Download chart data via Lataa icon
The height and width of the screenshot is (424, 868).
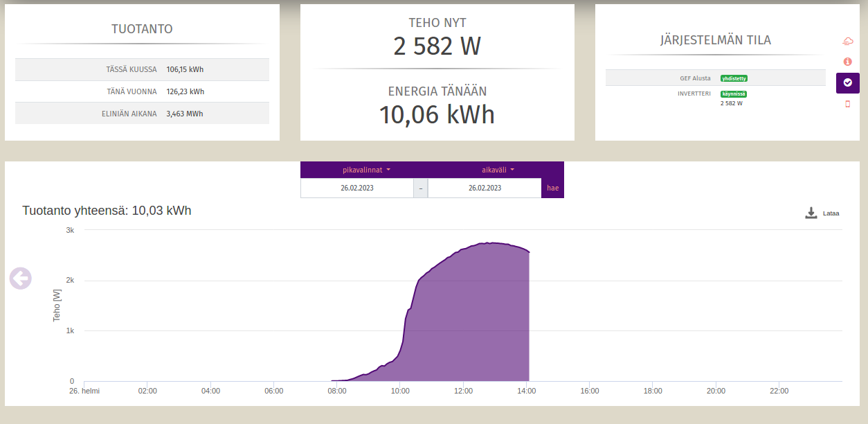pyautogui.click(x=811, y=213)
